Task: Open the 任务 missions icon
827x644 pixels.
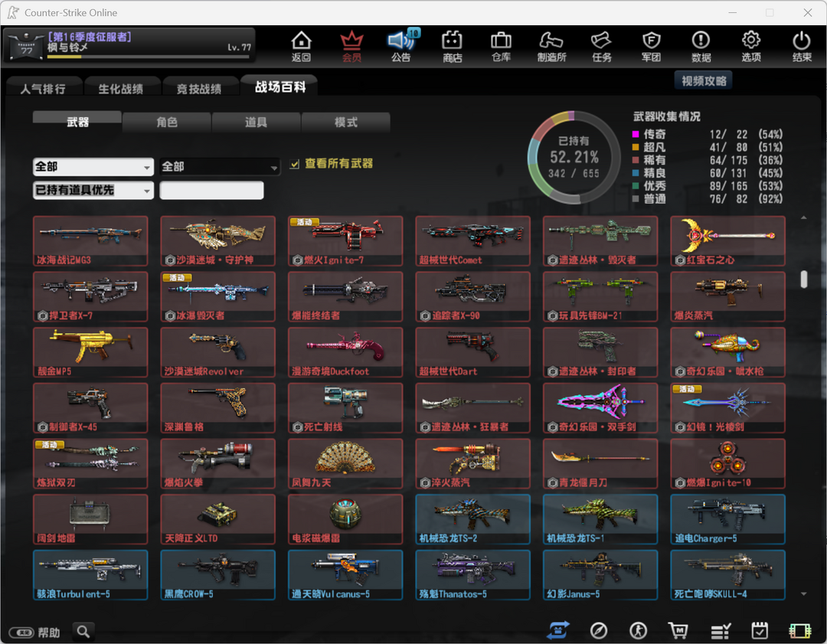Action: (x=601, y=47)
